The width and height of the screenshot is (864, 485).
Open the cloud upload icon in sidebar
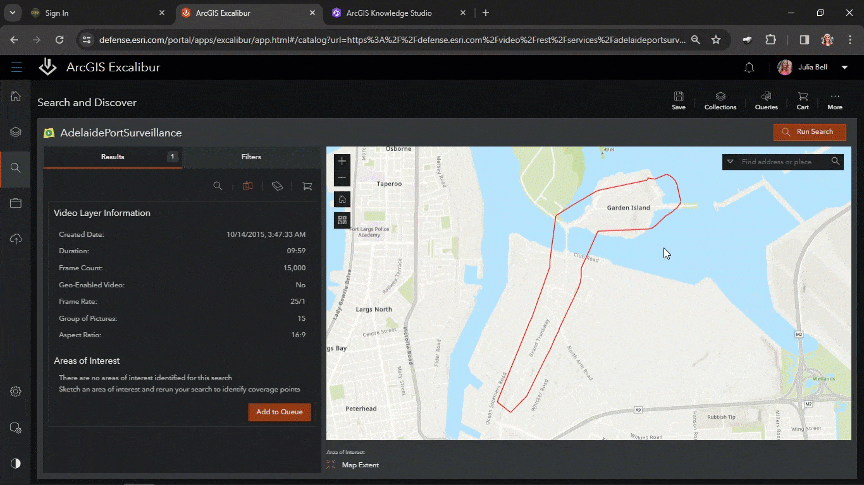[15, 239]
